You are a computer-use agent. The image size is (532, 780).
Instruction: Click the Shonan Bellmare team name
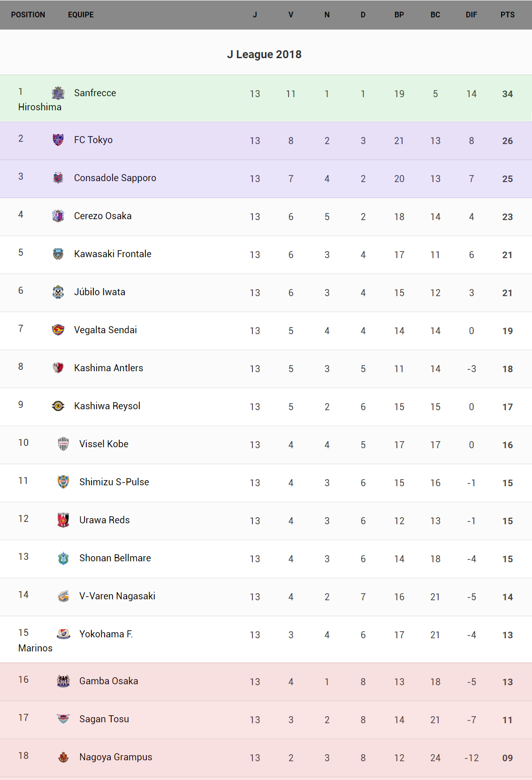pyautogui.click(x=115, y=558)
